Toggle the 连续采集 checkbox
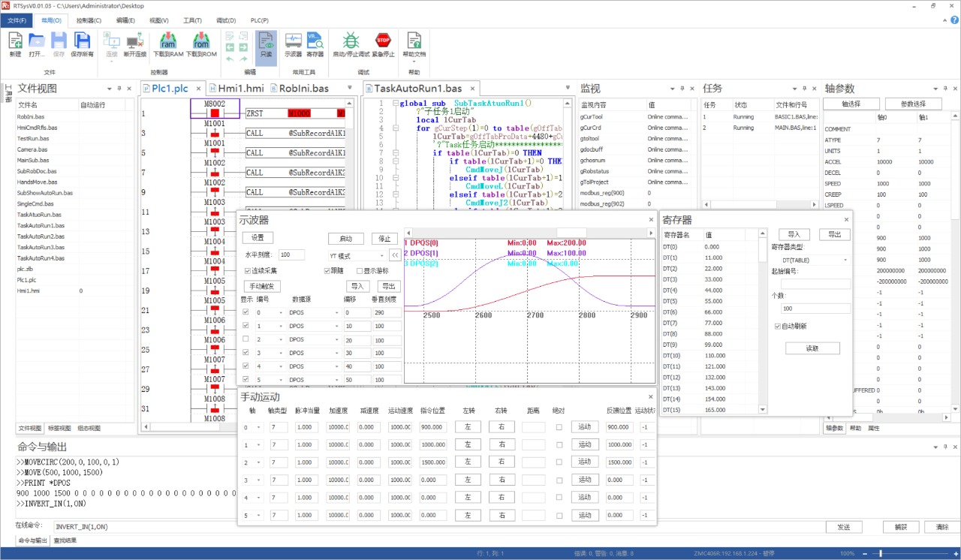This screenshot has height=560, width=961. click(248, 271)
